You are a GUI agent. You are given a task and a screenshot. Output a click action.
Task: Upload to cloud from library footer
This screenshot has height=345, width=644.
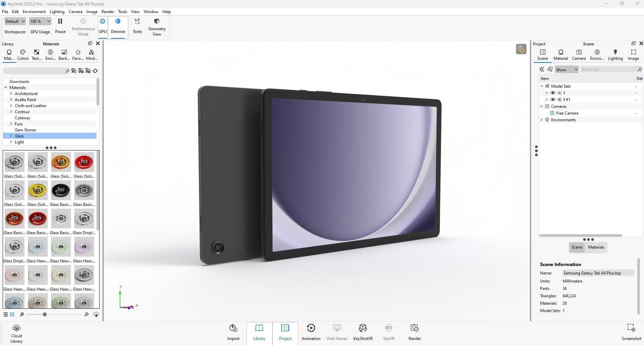click(x=96, y=314)
